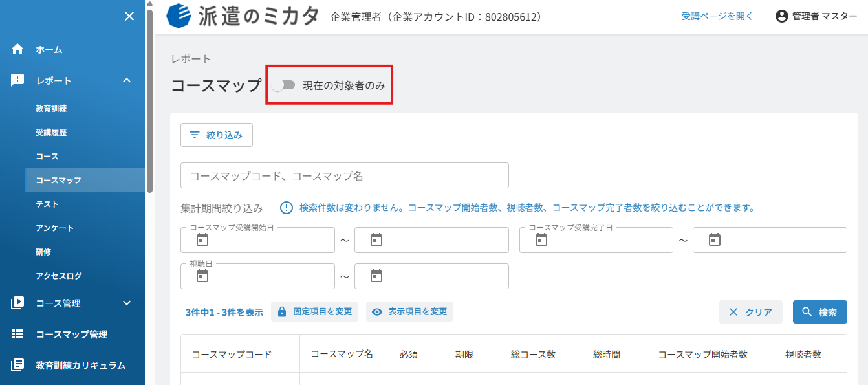868x385 pixels.
Task: Expand the コース管理 menu chevron
Action: (x=127, y=303)
